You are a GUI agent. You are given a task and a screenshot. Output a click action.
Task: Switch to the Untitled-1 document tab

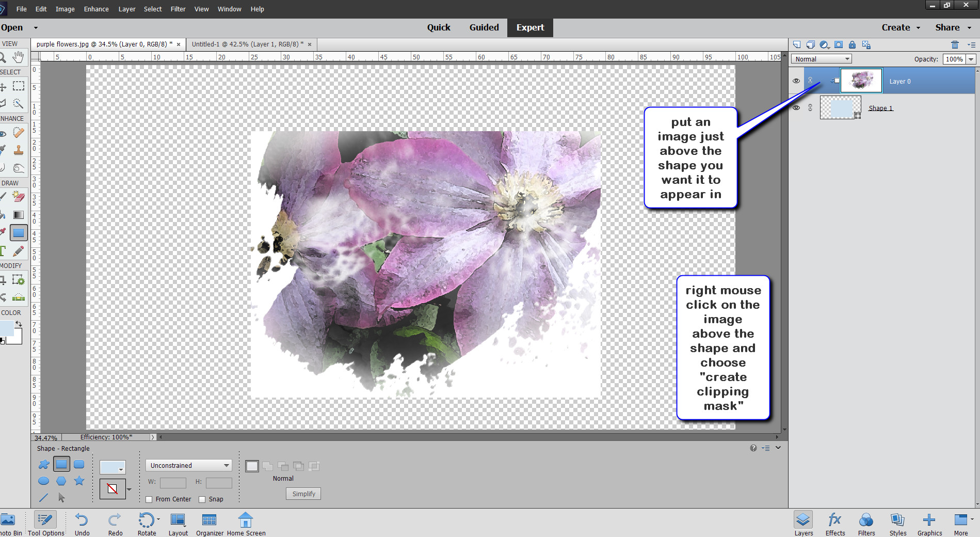247,44
